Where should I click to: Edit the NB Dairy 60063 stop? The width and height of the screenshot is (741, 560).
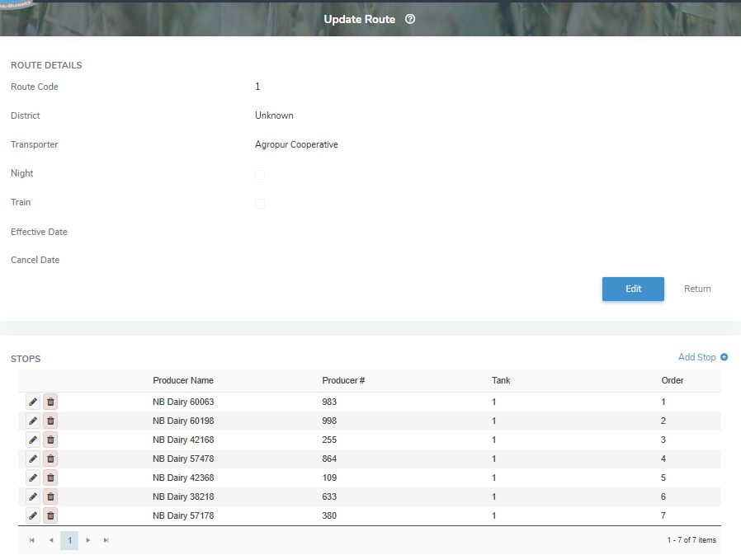(x=32, y=402)
